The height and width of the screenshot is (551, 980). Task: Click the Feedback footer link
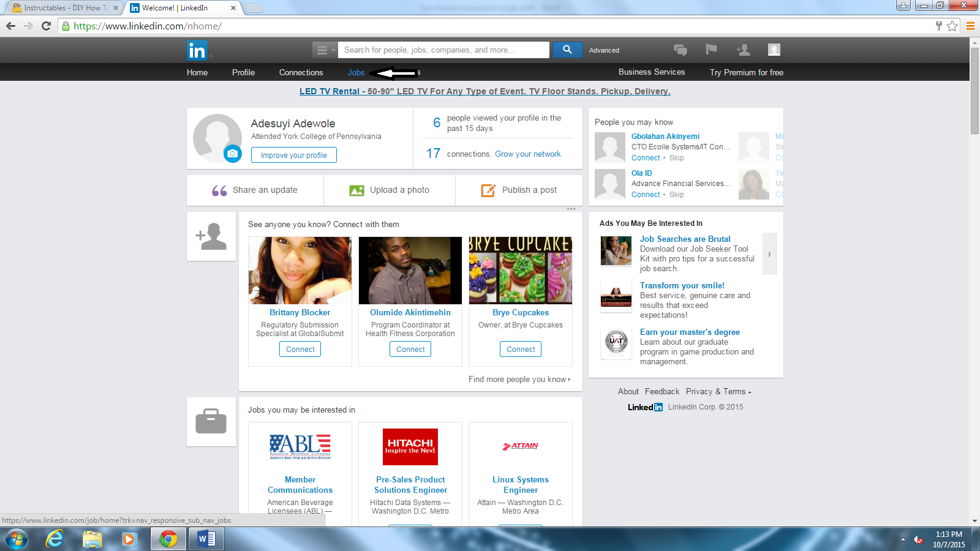(x=662, y=392)
